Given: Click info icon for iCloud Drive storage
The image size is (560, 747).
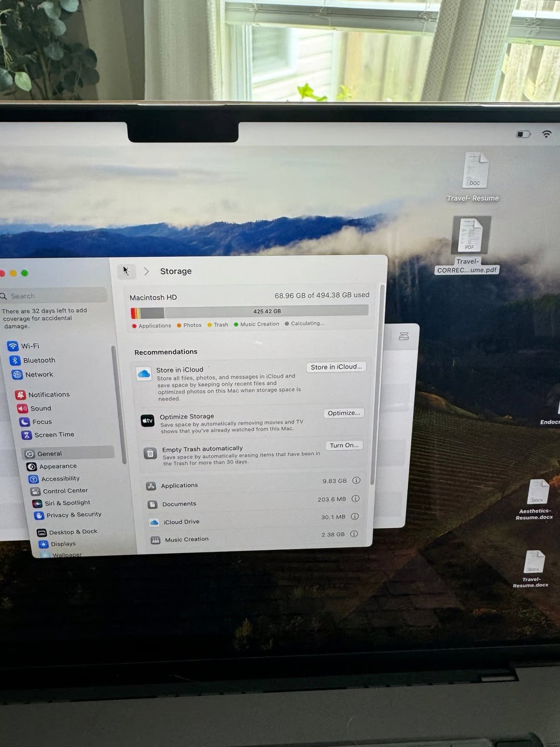Looking at the screenshot, I should [x=355, y=516].
